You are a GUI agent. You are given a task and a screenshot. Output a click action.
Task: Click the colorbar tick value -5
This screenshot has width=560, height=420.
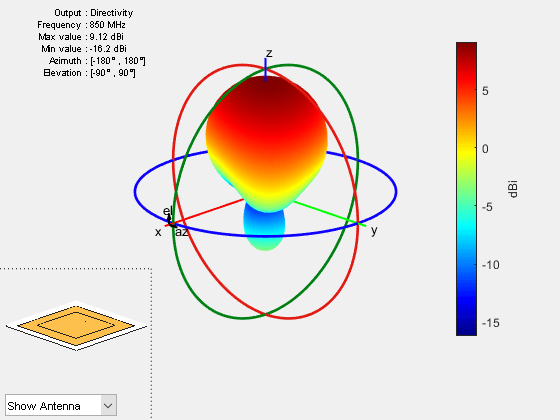(x=488, y=207)
